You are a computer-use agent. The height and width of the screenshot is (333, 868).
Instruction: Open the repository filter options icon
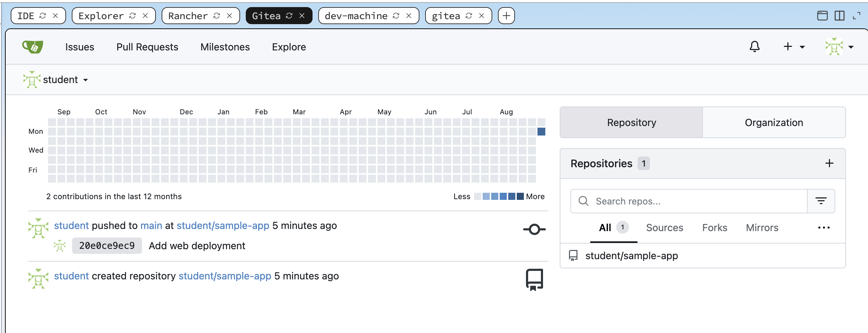coord(821,201)
